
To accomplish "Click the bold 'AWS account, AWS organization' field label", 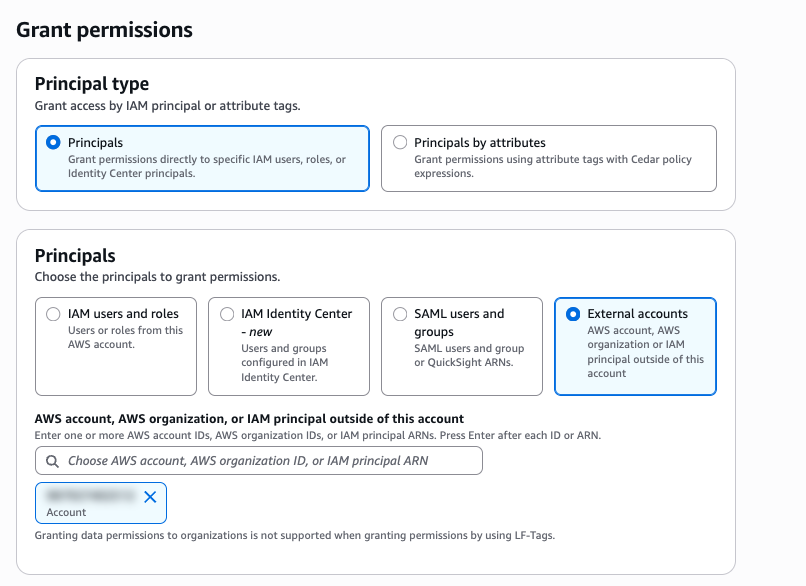I will (249, 418).
